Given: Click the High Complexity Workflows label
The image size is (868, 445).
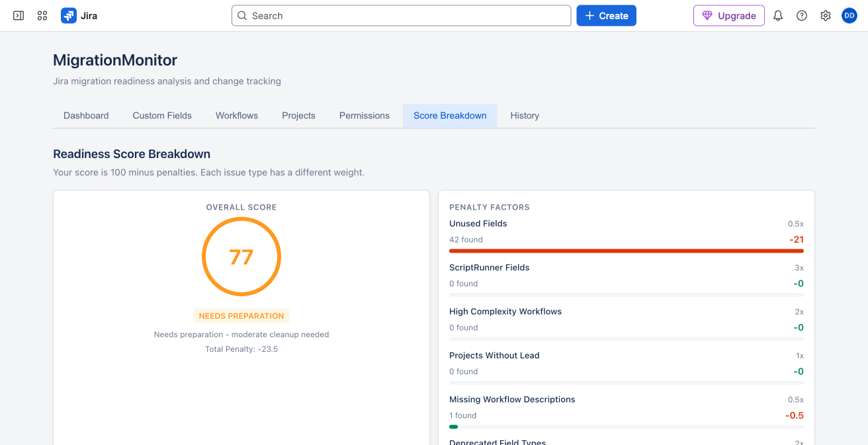Looking at the screenshot, I should tap(505, 311).
